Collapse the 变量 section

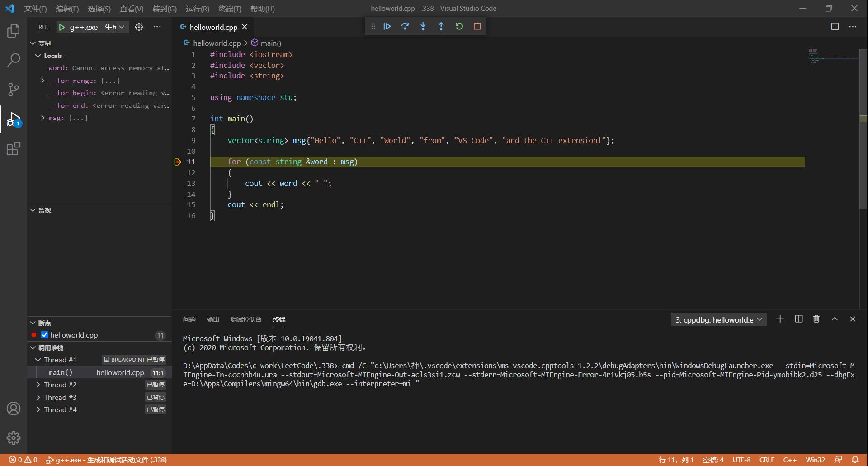point(33,43)
